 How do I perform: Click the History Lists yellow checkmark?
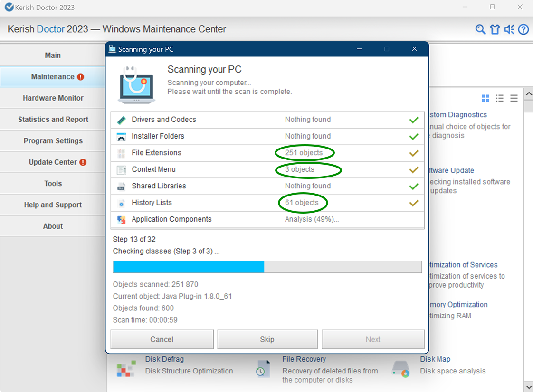tap(414, 203)
